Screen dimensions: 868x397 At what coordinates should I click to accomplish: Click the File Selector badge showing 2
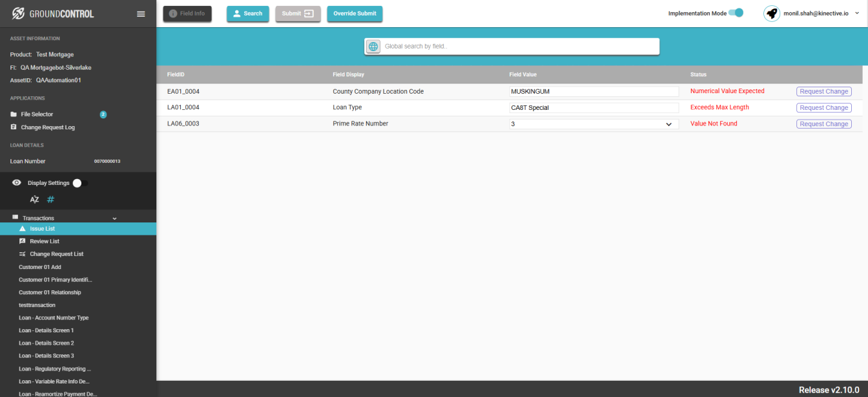pyautogui.click(x=103, y=114)
